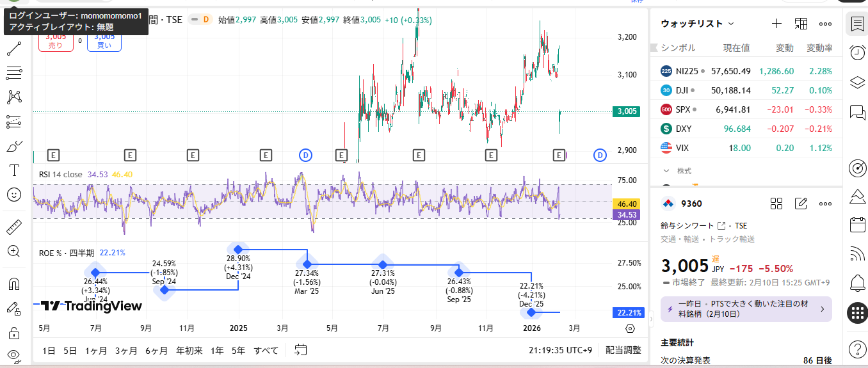Select the Text annotation tool
This screenshot has height=368, width=868.
point(13,170)
